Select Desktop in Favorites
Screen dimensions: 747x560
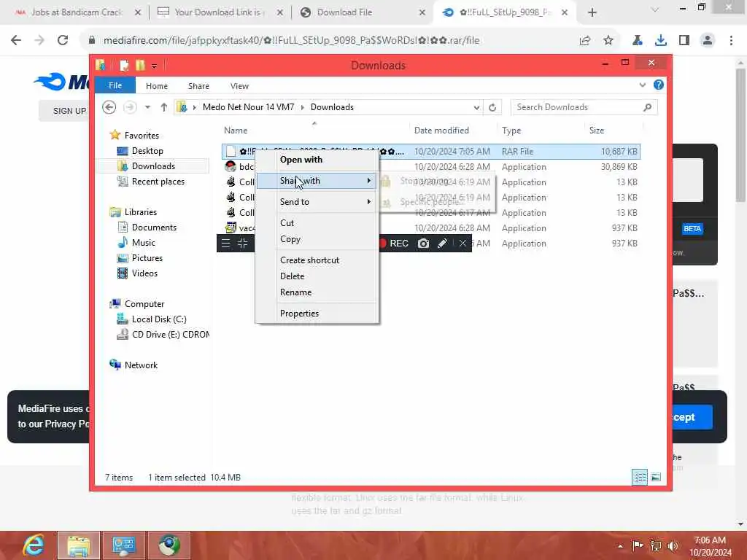point(147,151)
